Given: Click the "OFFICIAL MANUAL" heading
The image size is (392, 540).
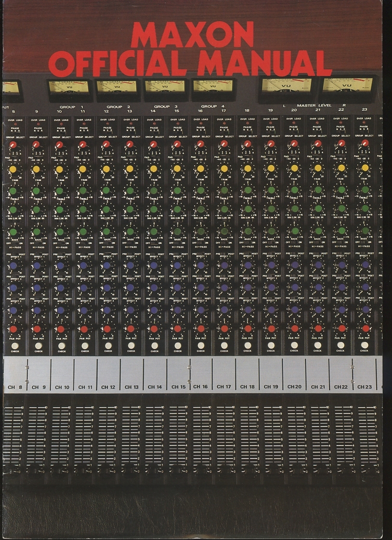Looking at the screenshot, I should [x=190, y=64].
